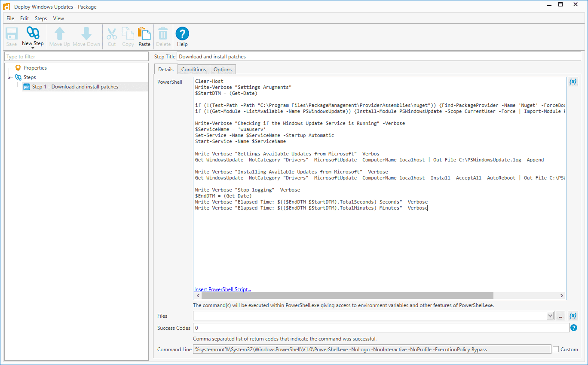Click the Paste clipboard icon
The image size is (588, 365).
pos(144,34)
